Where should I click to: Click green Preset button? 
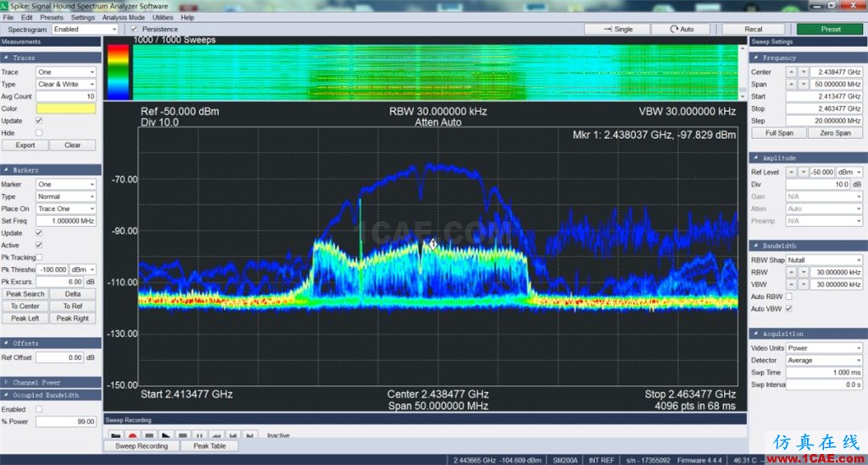(831, 29)
